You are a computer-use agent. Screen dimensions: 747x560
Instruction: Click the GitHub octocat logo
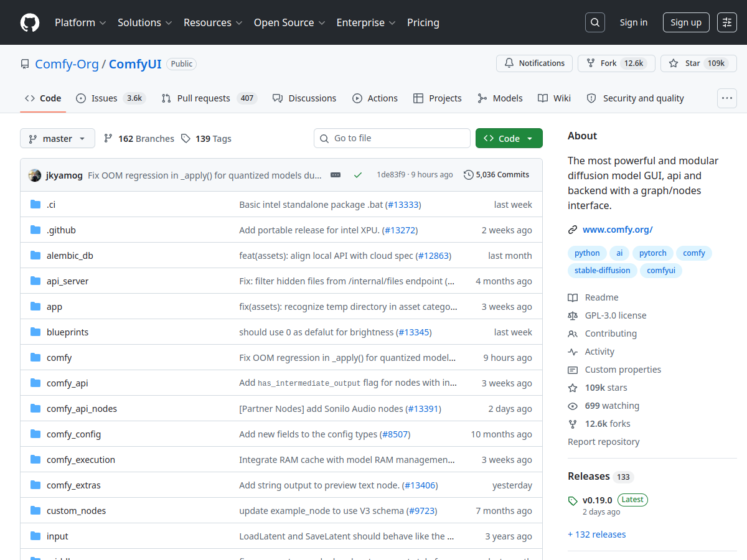(x=29, y=22)
